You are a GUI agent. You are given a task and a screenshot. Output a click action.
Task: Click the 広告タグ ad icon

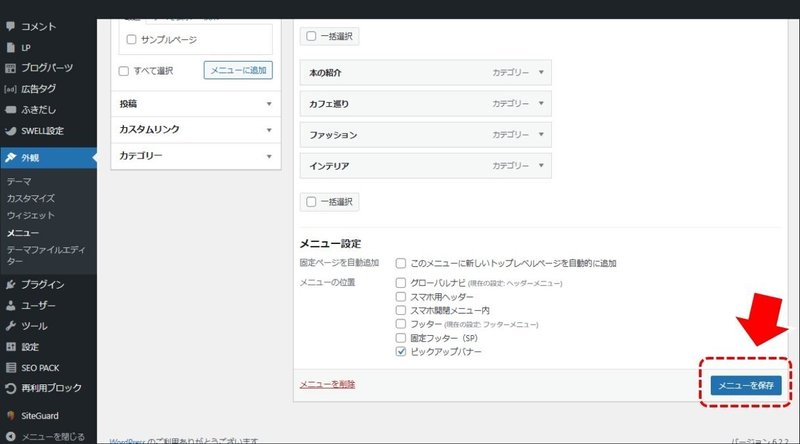coord(10,89)
